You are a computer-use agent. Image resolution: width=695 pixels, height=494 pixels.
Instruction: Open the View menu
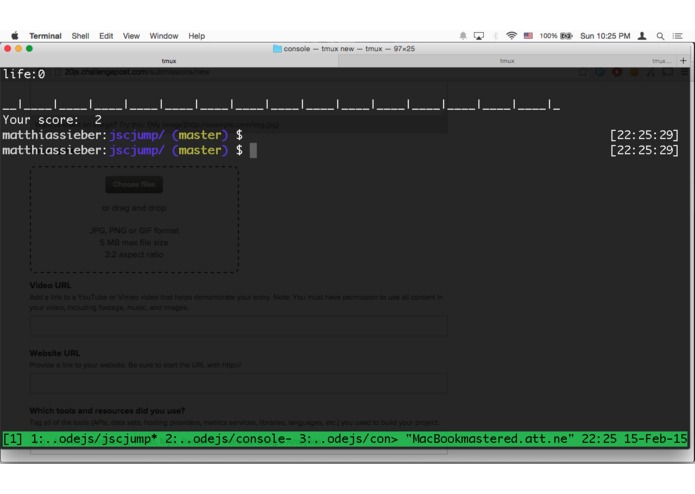[x=131, y=36]
